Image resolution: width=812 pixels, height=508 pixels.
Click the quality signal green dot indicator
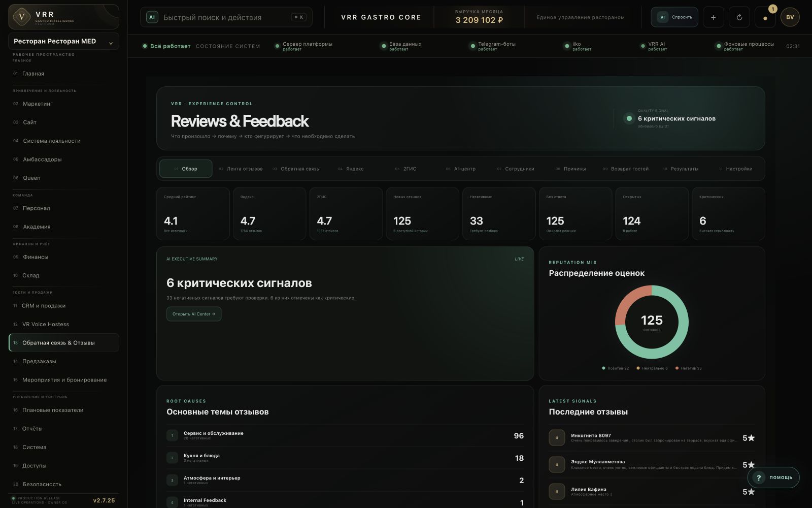[629, 118]
